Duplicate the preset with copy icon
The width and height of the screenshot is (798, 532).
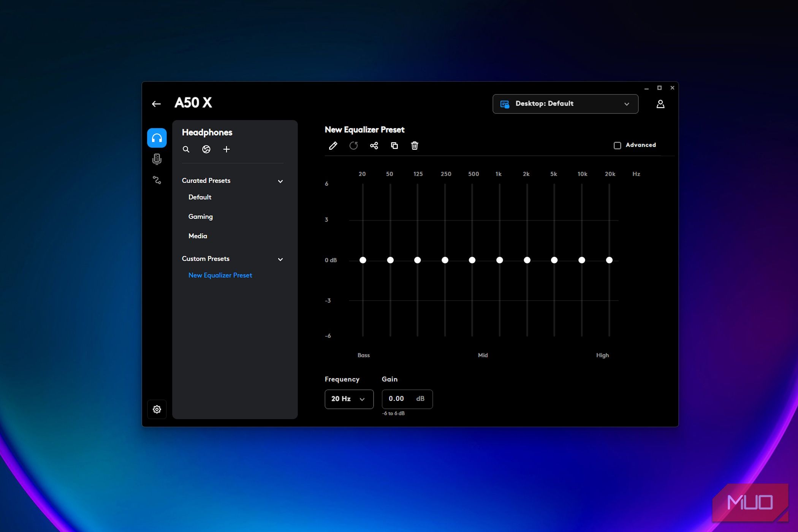pos(394,146)
